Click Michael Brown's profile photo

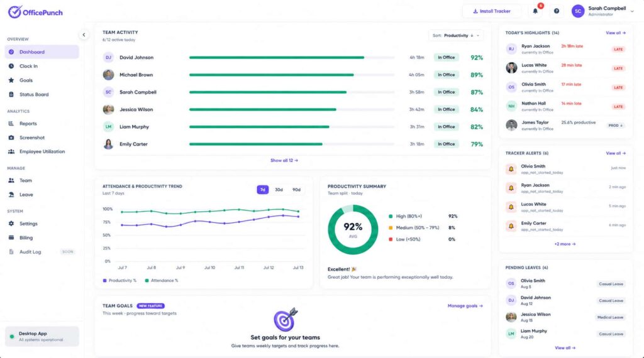108,75
